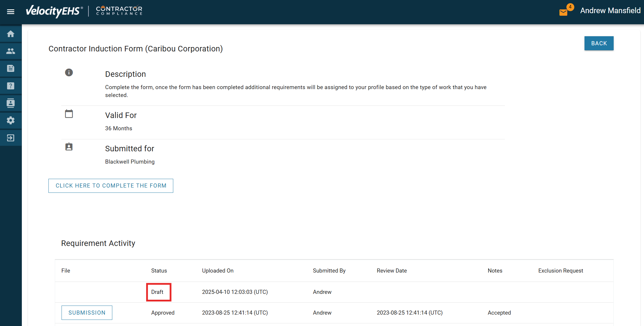Open the documents sidebar icon
The width and height of the screenshot is (644, 326).
point(11,68)
